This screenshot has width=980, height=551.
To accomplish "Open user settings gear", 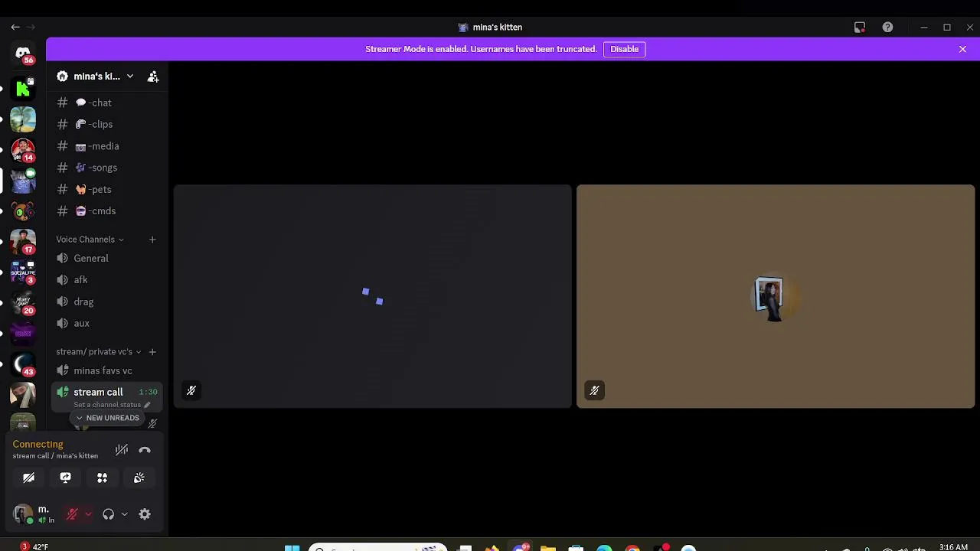I will point(145,514).
